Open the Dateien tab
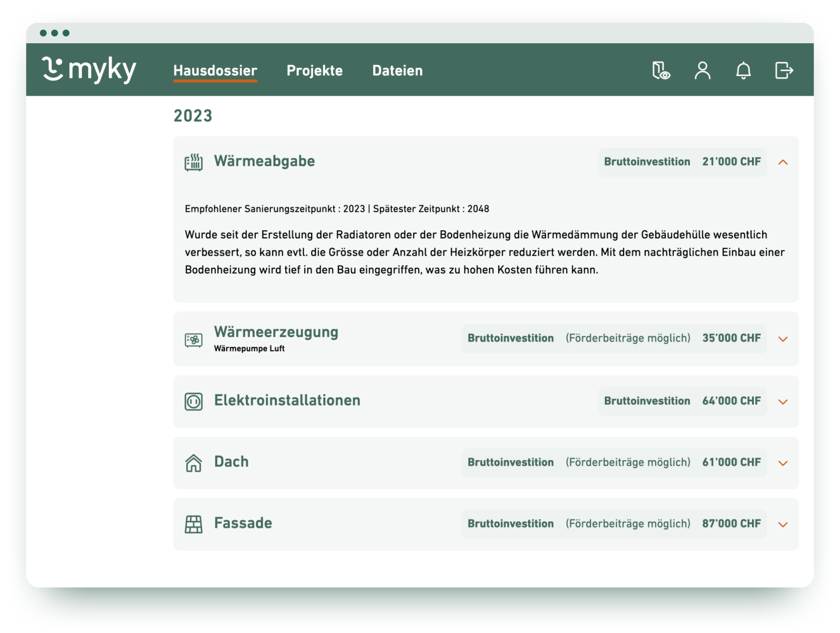840x633 pixels. [397, 70]
